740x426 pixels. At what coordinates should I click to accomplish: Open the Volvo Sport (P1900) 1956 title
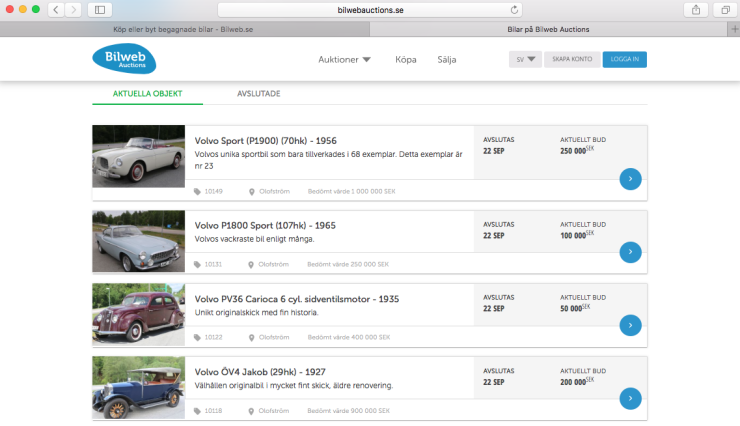tap(266, 141)
